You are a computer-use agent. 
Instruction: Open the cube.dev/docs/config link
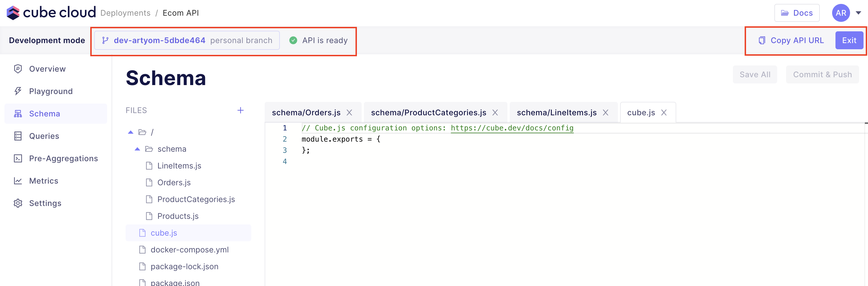tap(512, 128)
